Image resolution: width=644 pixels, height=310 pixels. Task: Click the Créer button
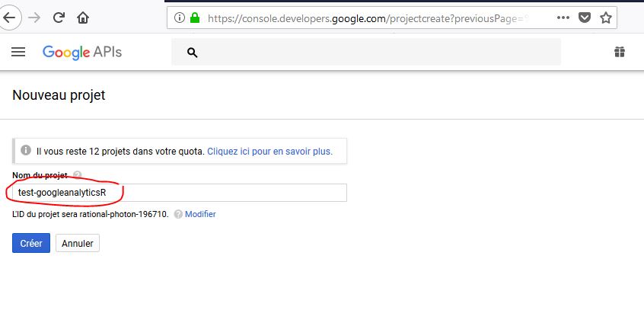coord(31,243)
